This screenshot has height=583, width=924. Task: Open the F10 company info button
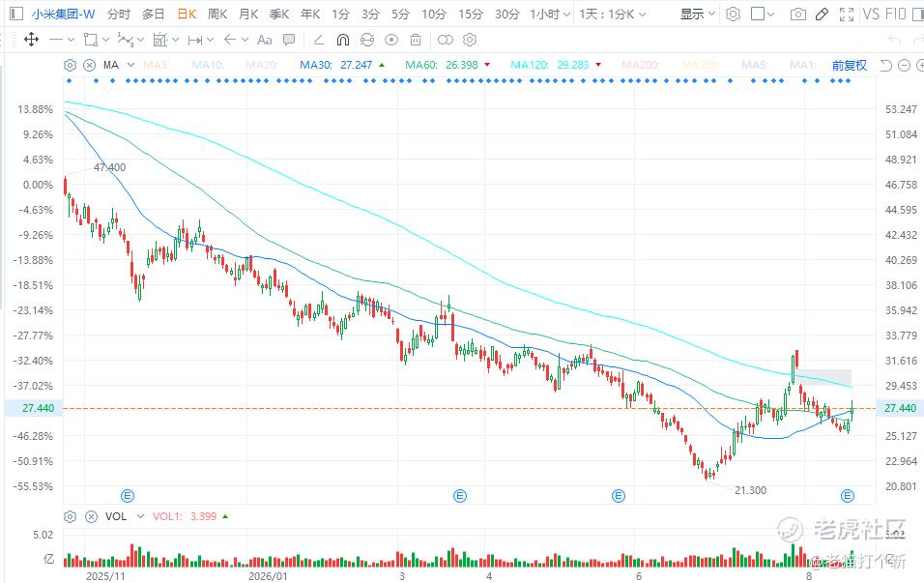pos(895,14)
